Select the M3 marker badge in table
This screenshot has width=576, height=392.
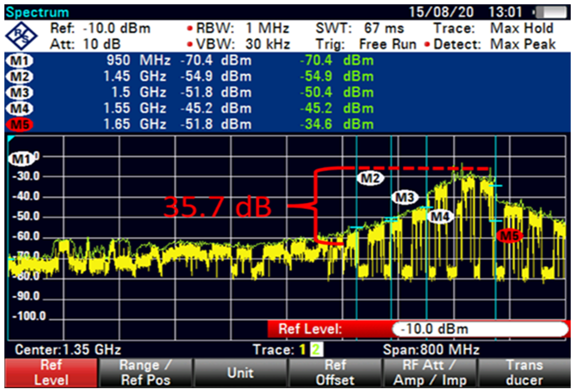pos(19,93)
